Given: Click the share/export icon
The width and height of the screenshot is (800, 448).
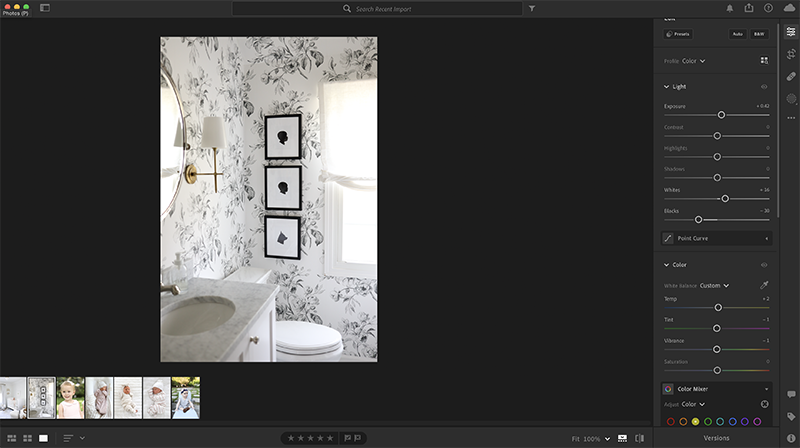Looking at the screenshot, I should [x=749, y=8].
